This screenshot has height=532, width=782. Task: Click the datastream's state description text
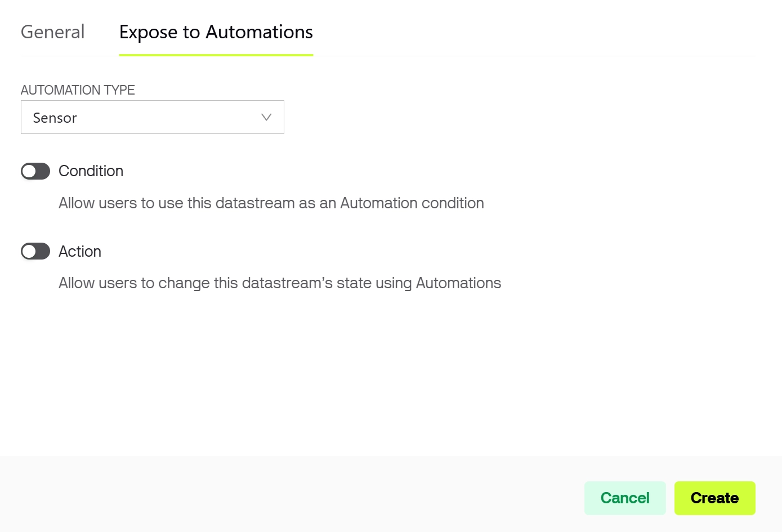279,283
